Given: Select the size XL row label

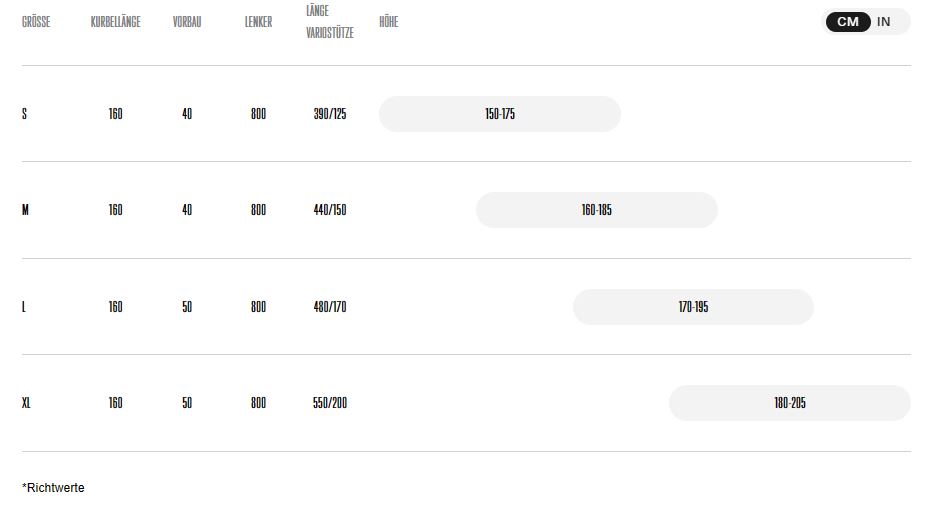Looking at the screenshot, I should pyautogui.click(x=27, y=403).
